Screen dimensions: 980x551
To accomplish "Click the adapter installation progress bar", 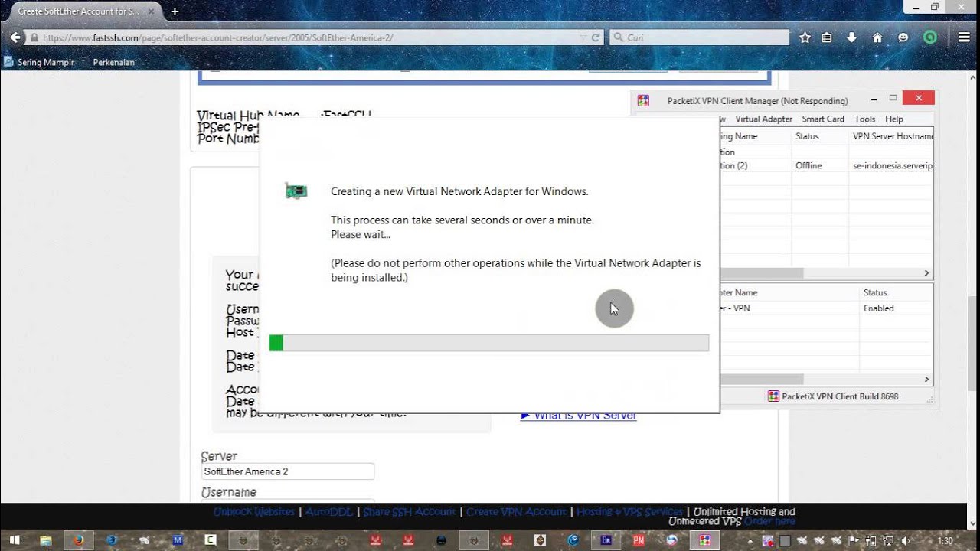I will pos(488,343).
